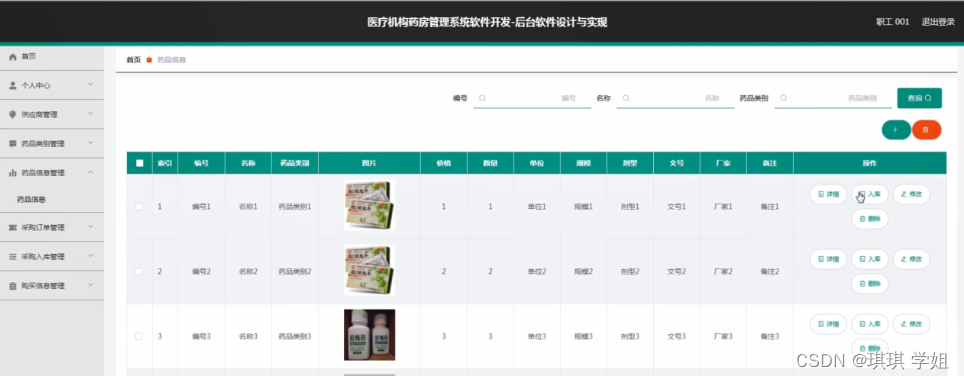This screenshot has width=964, height=379.
Task: Expand the 购买信息管理 menu chevron
Action: pos(90,285)
